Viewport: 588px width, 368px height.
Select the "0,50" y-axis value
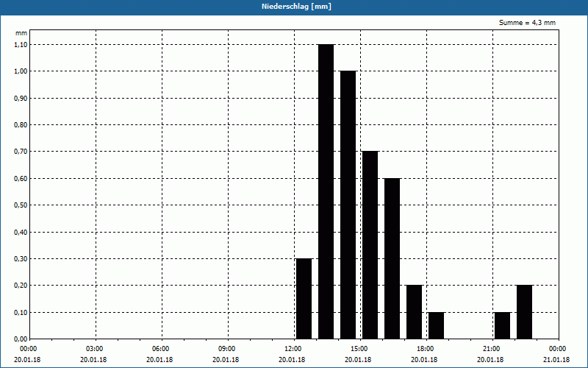[21, 205]
